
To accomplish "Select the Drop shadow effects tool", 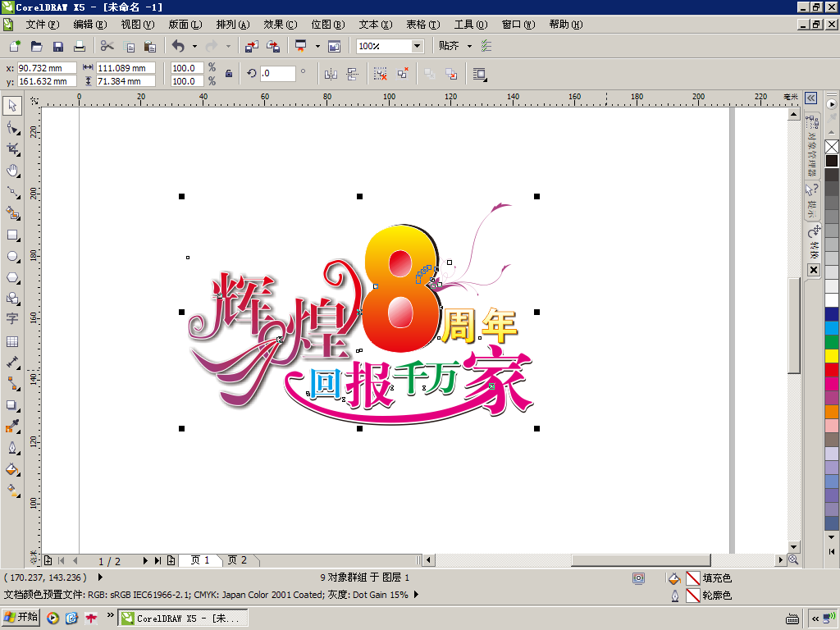I will point(12,405).
